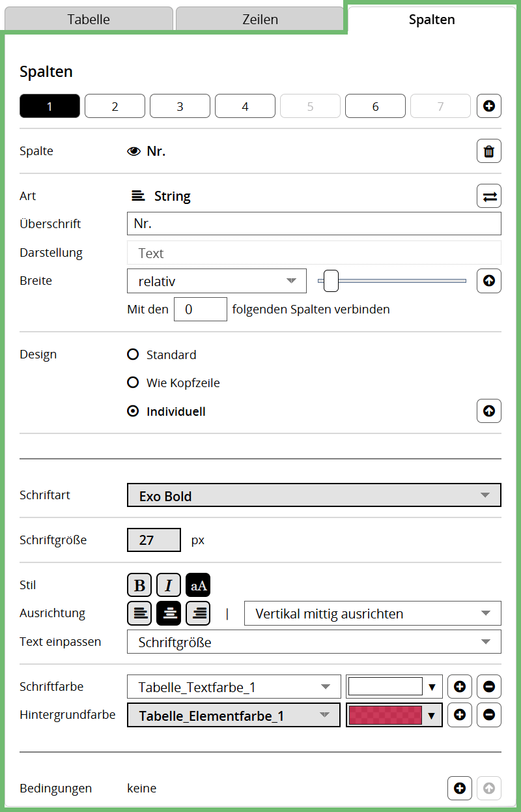Align text to the right

pyautogui.click(x=198, y=613)
